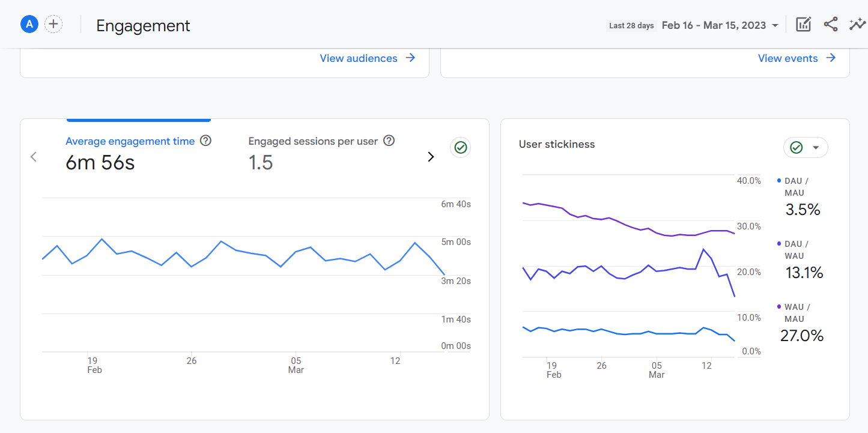Open the customize report icon
The image size is (868, 433).
(x=803, y=25)
